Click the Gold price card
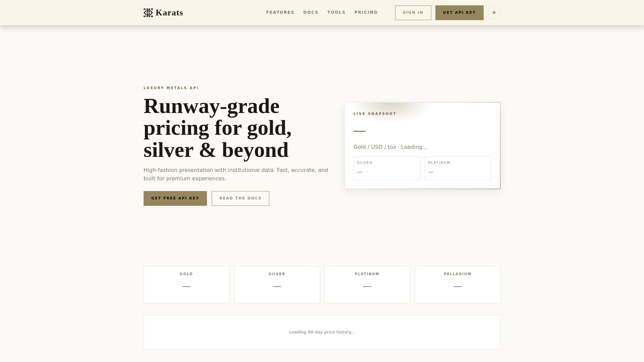Viewport: 644px width, 362px height. pos(186,285)
